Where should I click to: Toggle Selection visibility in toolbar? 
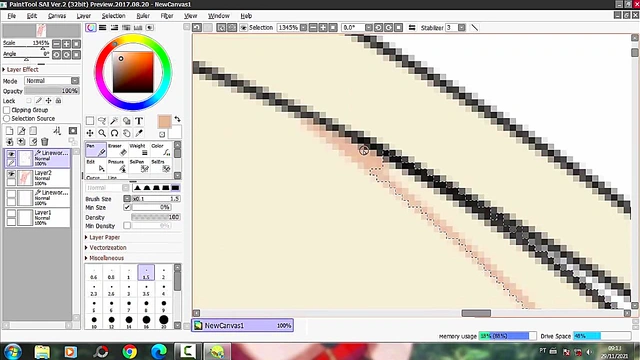click(x=243, y=27)
